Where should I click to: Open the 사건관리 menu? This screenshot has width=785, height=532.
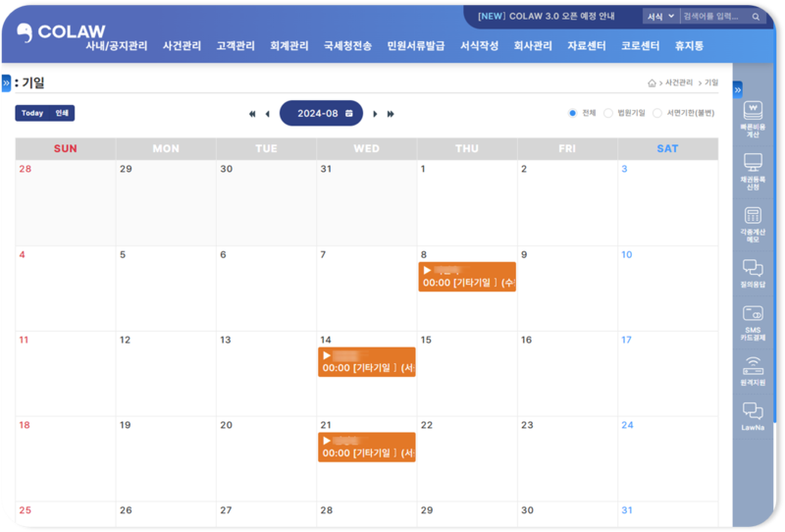[182, 46]
